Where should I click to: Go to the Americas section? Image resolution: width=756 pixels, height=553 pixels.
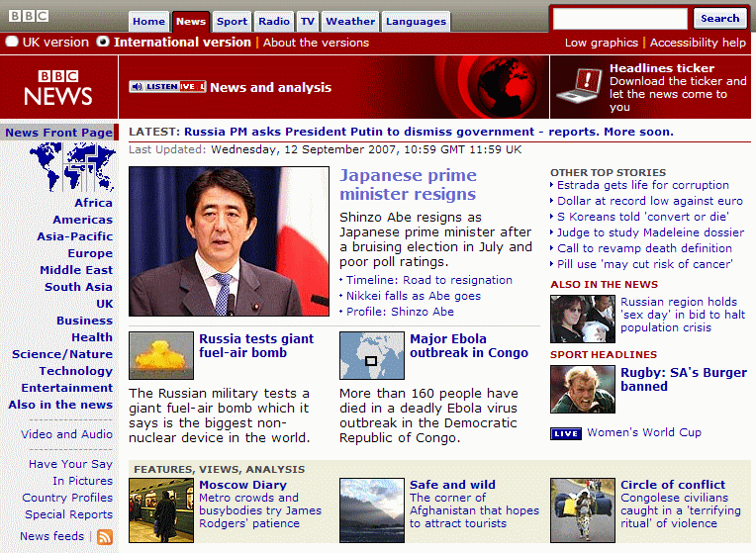pyautogui.click(x=82, y=220)
